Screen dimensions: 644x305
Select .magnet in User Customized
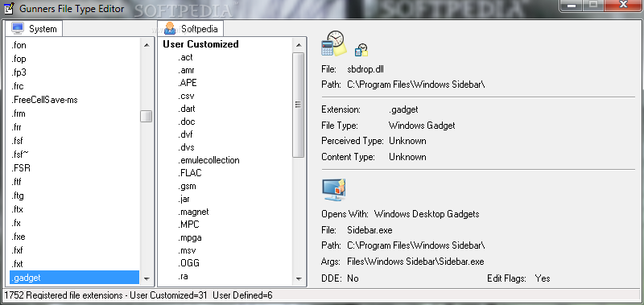coord(193,212)
